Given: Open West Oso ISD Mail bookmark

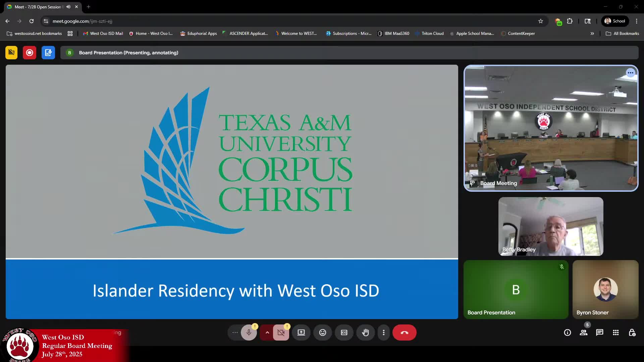Looking at the screenshot, I should click(x=103, y=34).
